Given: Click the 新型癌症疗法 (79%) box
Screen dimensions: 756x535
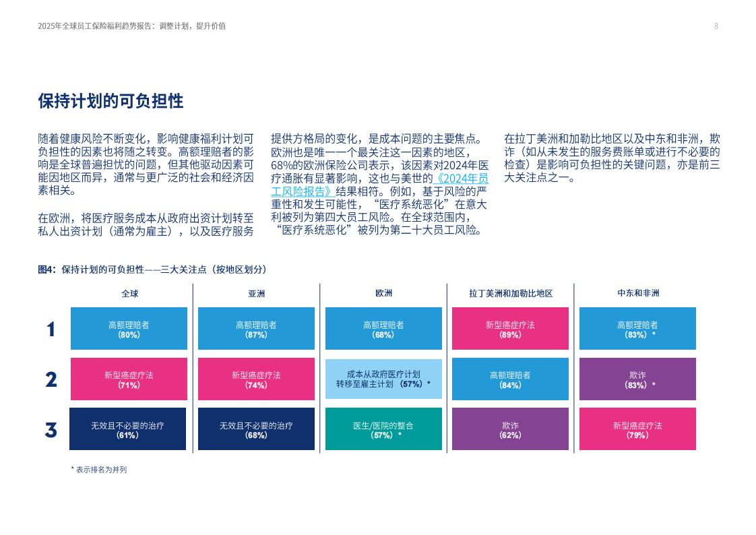Looking at the screenshot, I should 637,429.
